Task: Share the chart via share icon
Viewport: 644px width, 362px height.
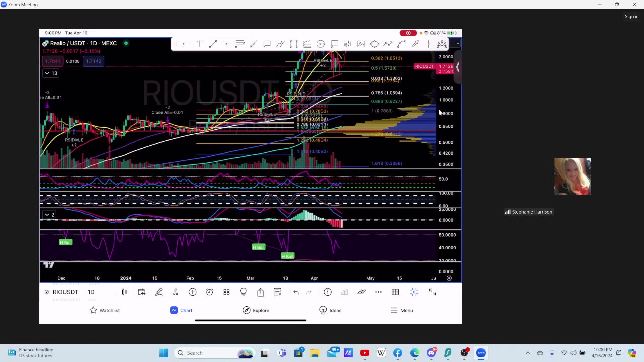Action: click(x=260, y=292)
